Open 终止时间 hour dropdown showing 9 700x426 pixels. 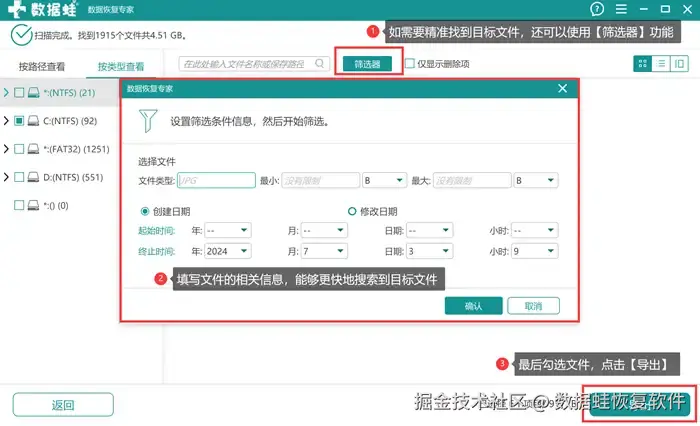(535, 251)
